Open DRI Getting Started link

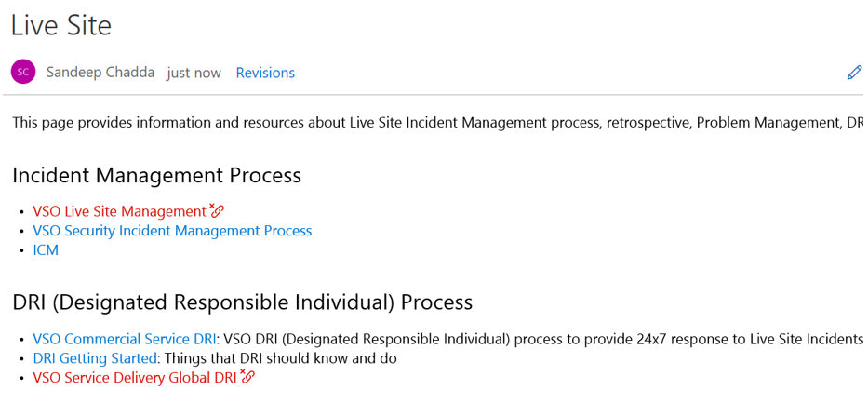95,358
